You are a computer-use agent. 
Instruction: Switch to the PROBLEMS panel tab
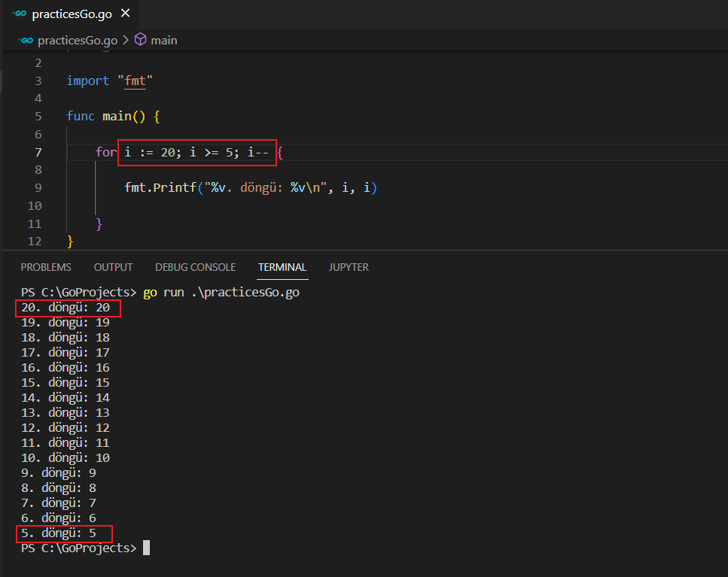point(46,267)
